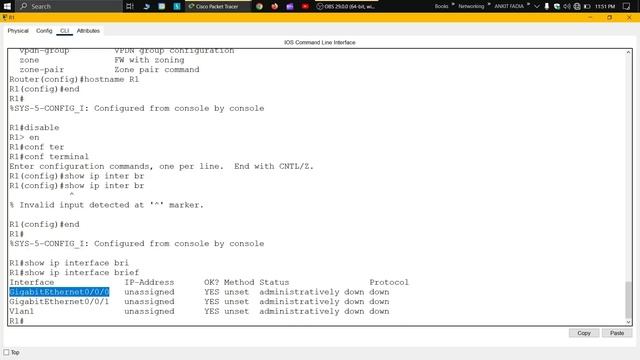The width and height of the screenshot is (640, 360).
Task: Enable the Top checkbox
Action: tap(6, 352)
